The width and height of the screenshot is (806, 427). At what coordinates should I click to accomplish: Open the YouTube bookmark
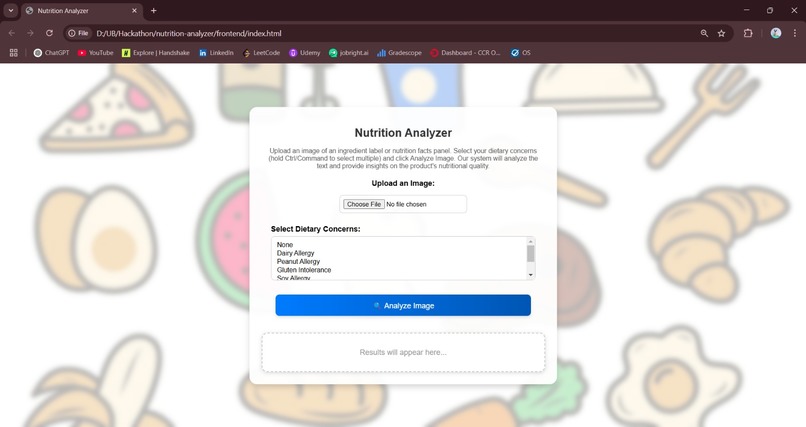96,52
